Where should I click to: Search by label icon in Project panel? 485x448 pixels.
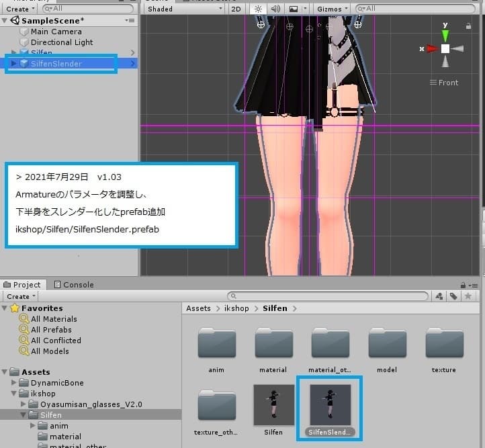(453, 296)
